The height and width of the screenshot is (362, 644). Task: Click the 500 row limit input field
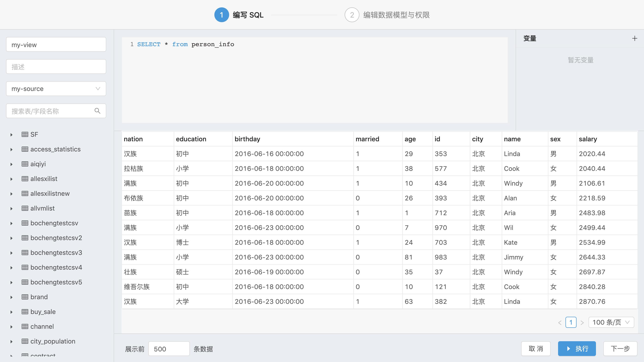tap(169, 349)
